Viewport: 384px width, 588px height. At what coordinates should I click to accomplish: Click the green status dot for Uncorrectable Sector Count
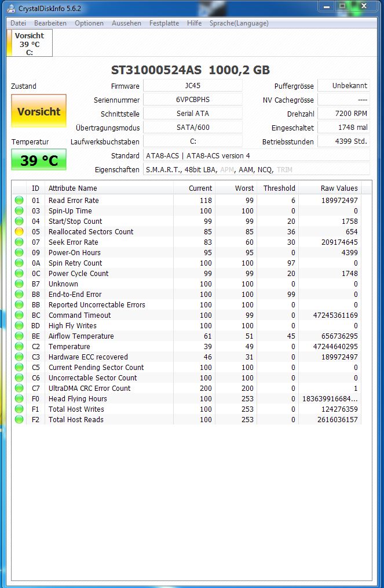(x=19, y=378)
